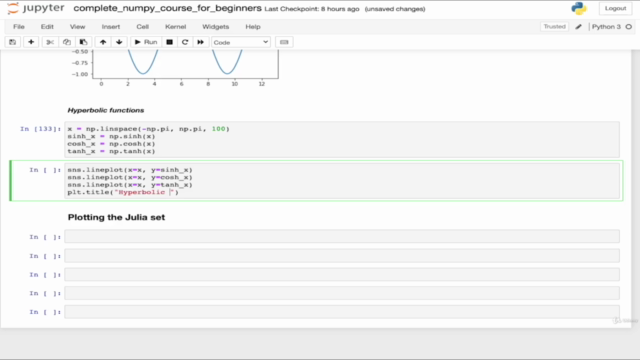
Task: Insert a cell below with plus icon
Action: (x=31, y=42)
